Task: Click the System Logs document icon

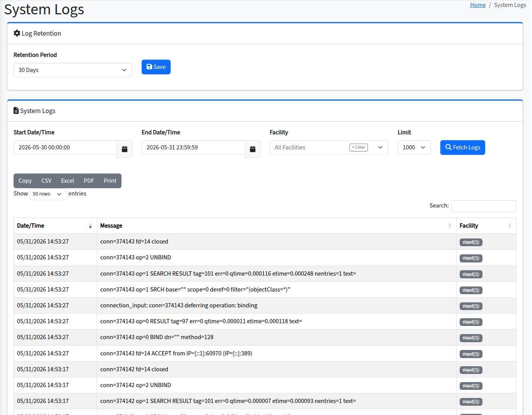Action: click(x=16, y=111)
